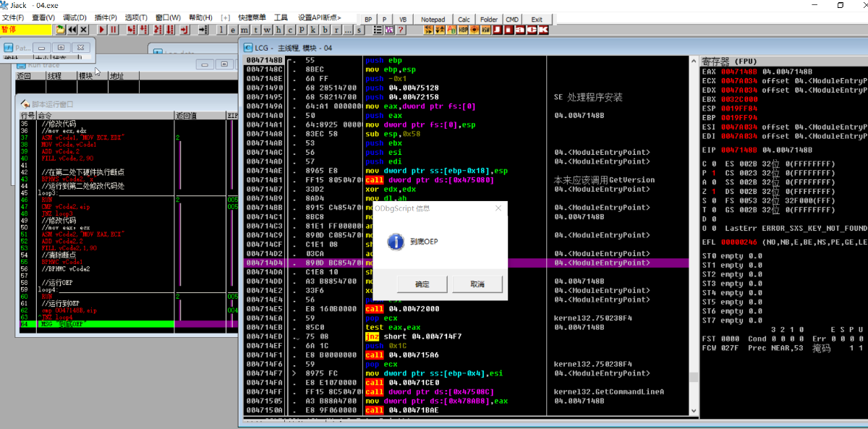Select the 'SE 处理程序安装' comment row
868x429 pixels.
(587, 97)
